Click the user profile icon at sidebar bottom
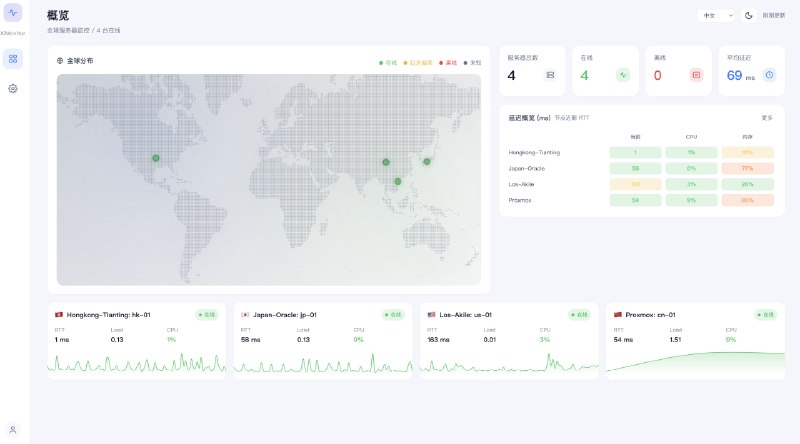The width and height of the screenshot is (800, 444). [13, 430]
